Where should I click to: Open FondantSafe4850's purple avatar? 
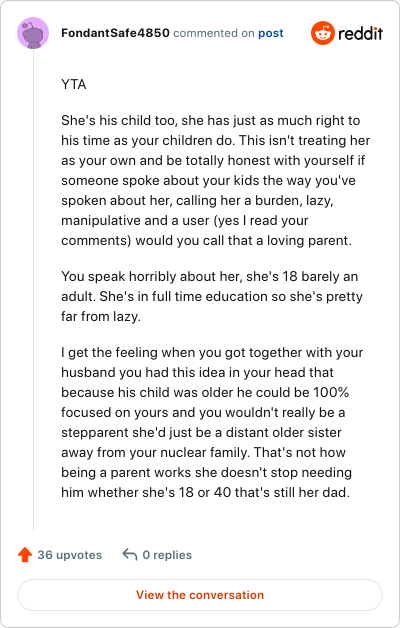tap(33, 33)
